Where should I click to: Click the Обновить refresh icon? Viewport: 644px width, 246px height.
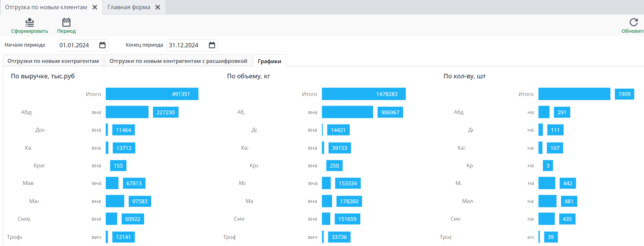[634, 22]
